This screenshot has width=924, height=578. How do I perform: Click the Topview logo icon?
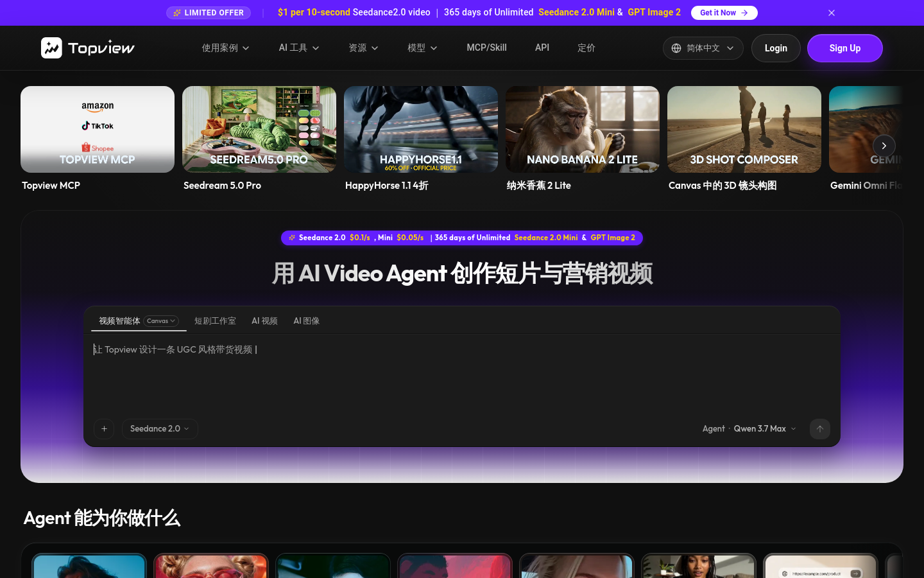coord(51,48)
